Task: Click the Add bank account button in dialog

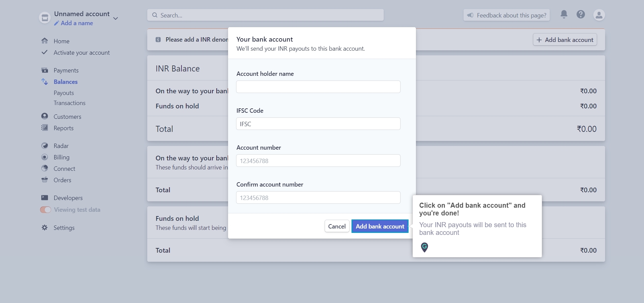Action: pos(380,226)
